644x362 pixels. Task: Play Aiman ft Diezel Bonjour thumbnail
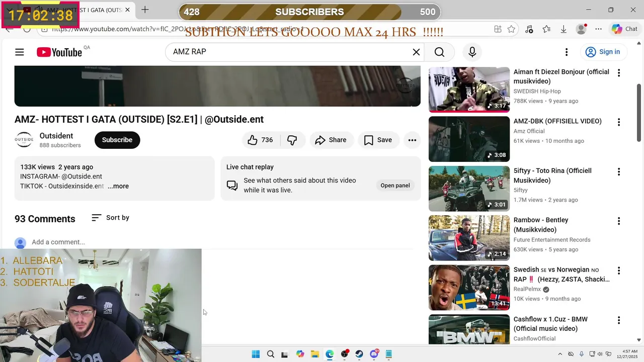469,89
